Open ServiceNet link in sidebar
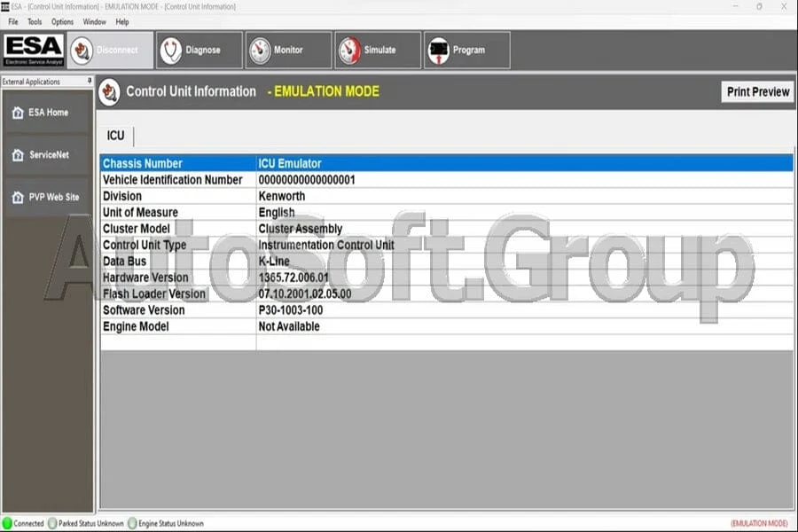The height and width of the screenshot is (532, 798). 48,155
